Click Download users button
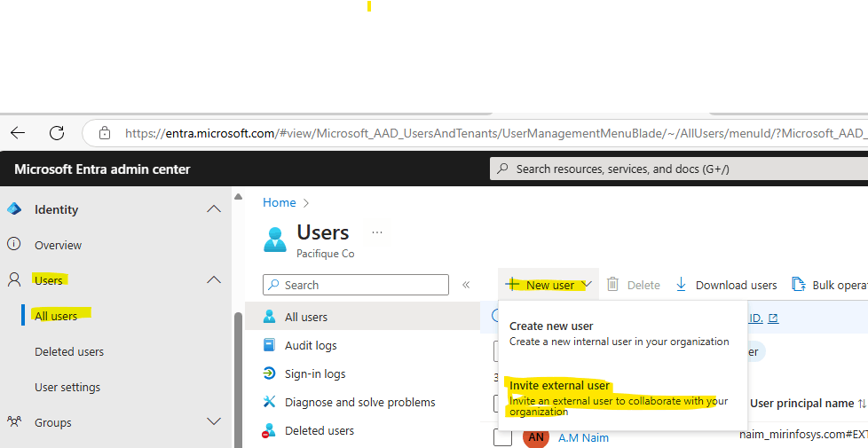This screenshot has width=868, height=448. click(726, 285)
